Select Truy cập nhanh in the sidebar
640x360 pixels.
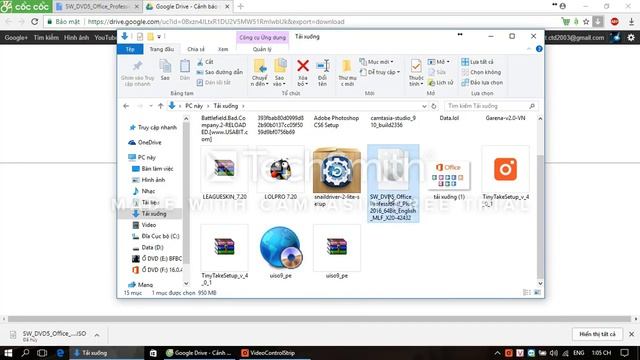point(153,127)
